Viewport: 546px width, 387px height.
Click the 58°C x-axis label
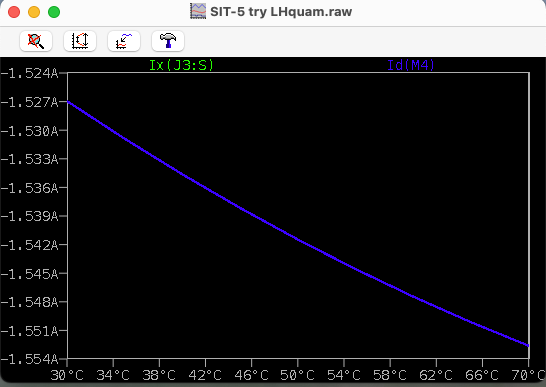(x=390, y=375)
